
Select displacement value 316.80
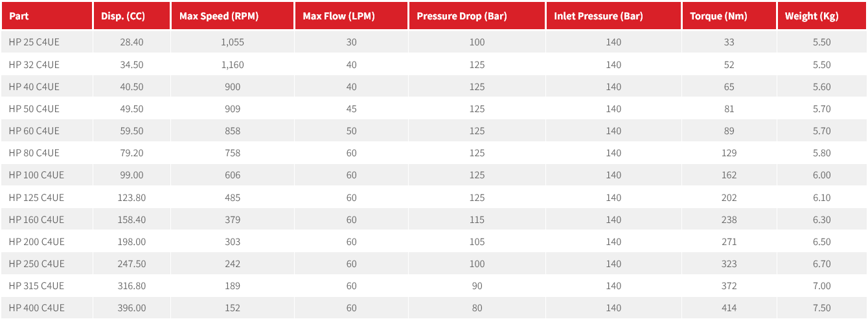click(132, 286)
